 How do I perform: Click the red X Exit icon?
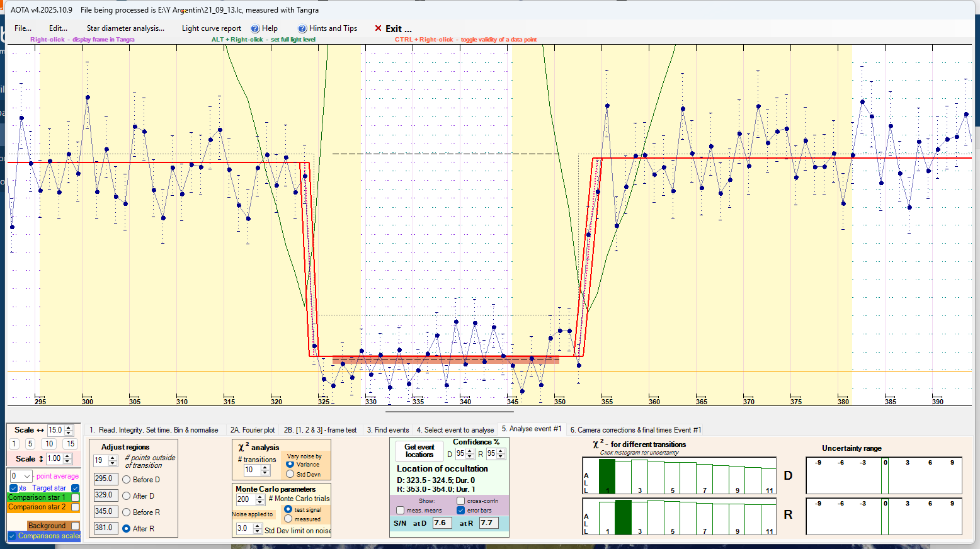click(378, 28)
